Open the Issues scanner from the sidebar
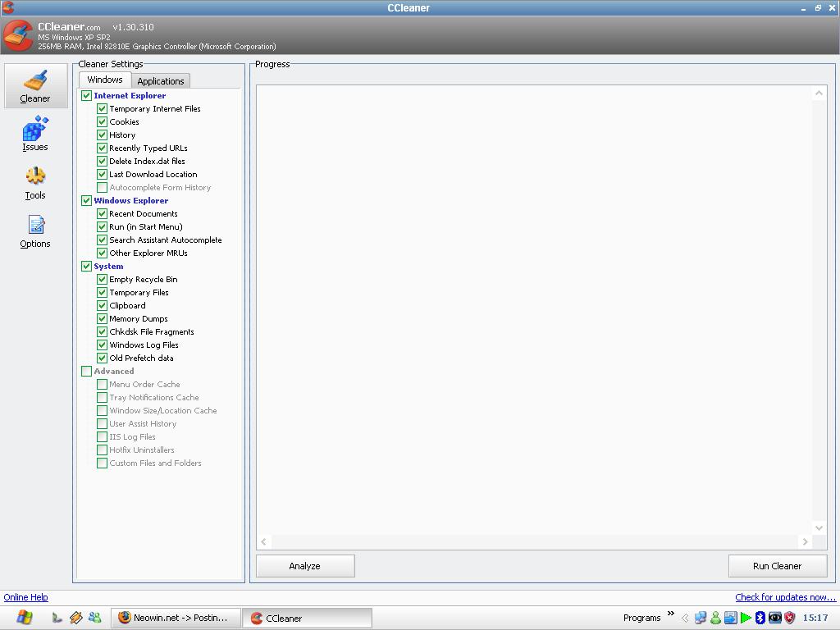840x630 pixels. [35, 133]
